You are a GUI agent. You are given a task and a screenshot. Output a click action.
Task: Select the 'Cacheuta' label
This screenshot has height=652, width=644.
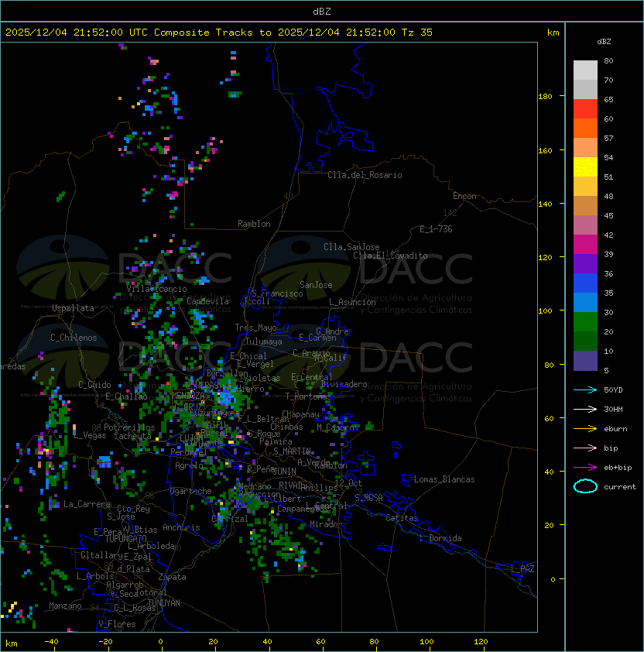coord(132,436)
